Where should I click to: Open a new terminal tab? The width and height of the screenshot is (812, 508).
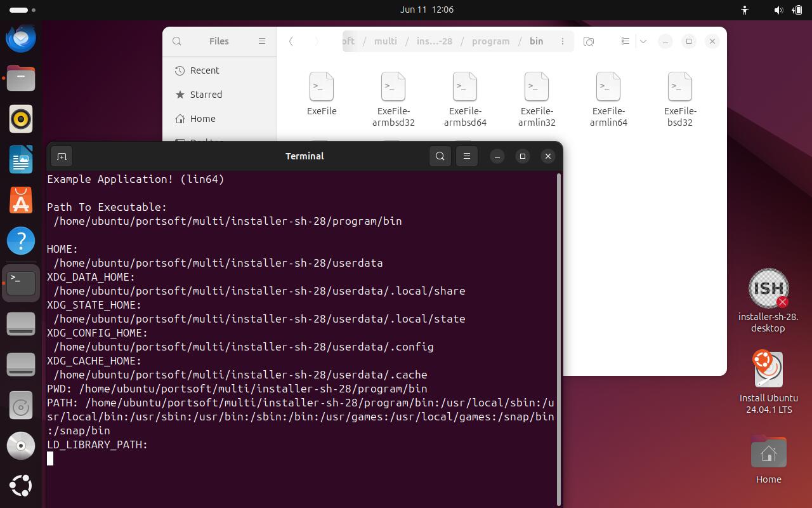click(62, 156)
